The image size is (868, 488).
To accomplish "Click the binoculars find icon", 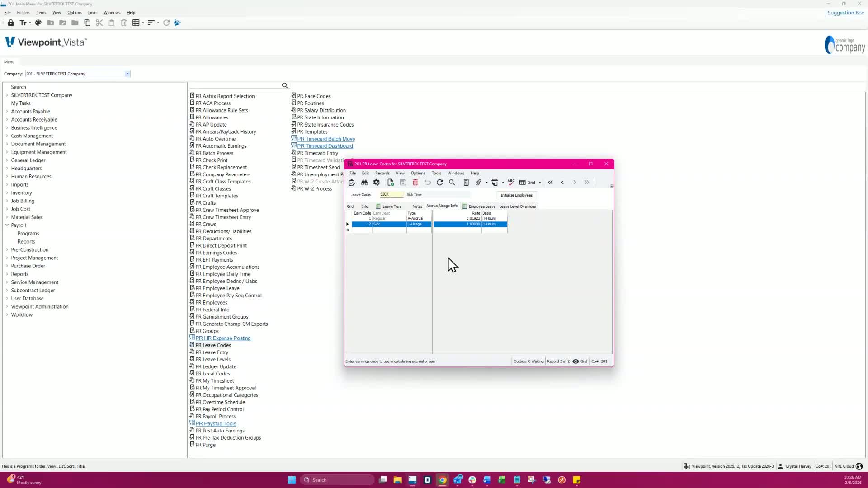I will (x=364, y=183).
